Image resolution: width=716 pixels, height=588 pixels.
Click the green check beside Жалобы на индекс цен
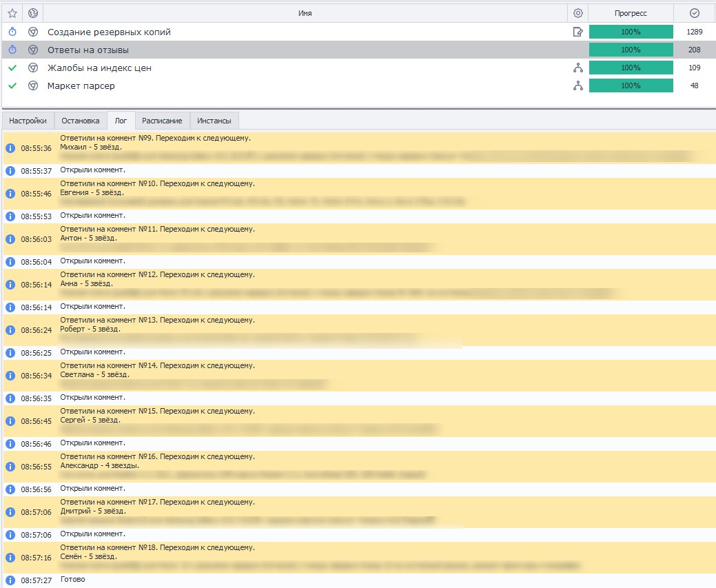click(12, 68)
